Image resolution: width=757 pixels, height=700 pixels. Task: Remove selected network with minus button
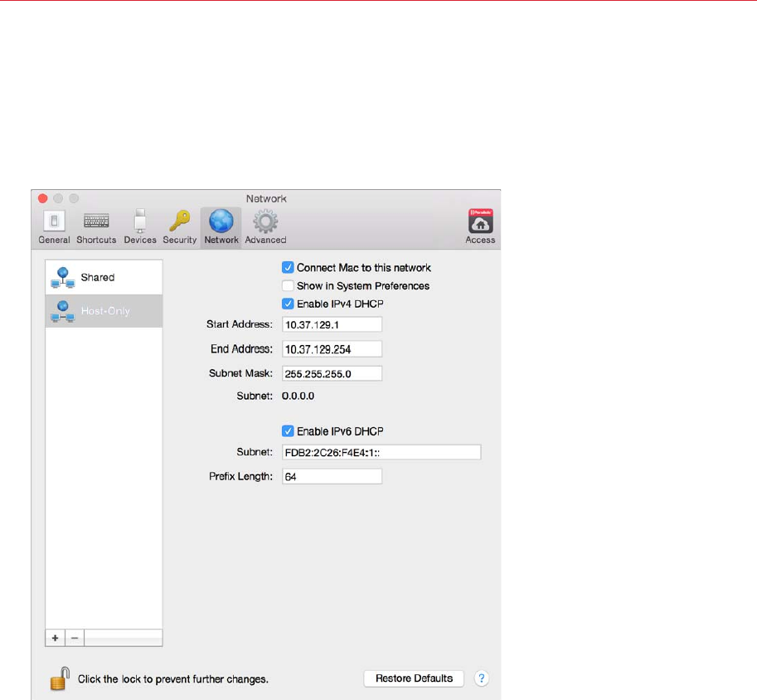click(x=75, y=638)
